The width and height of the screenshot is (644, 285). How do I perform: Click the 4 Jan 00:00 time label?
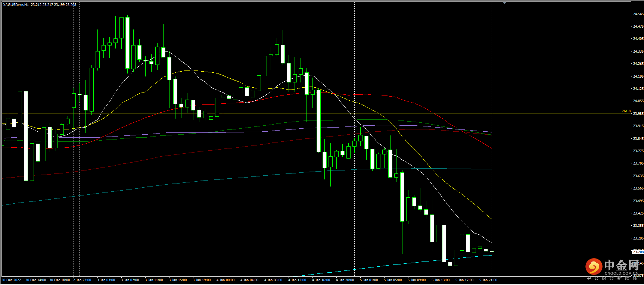(225, 280)
